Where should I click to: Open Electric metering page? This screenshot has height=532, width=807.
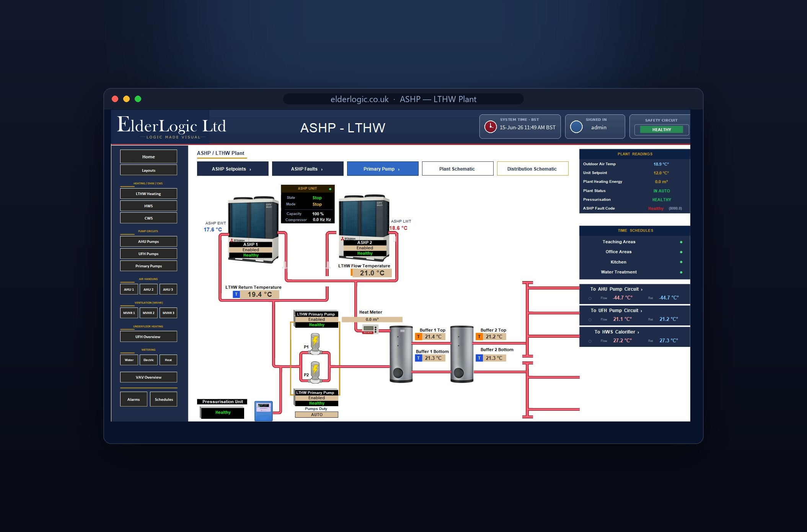click(148, 360)
